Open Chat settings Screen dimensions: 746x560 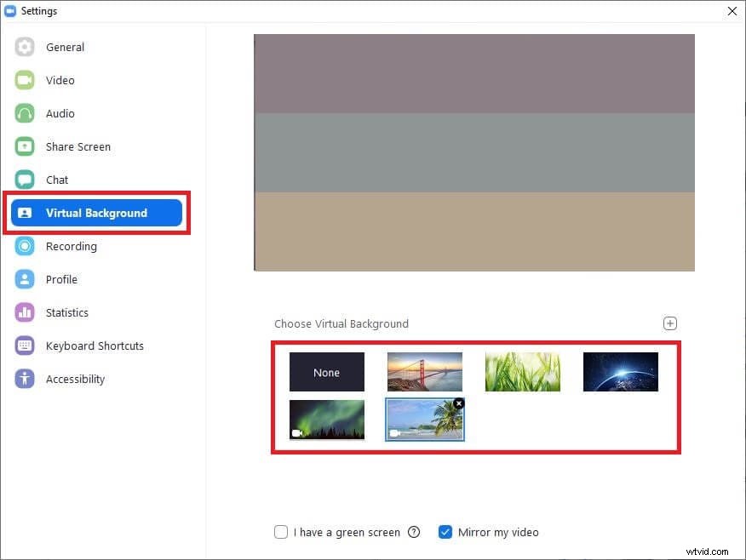(x=56, y=180)
